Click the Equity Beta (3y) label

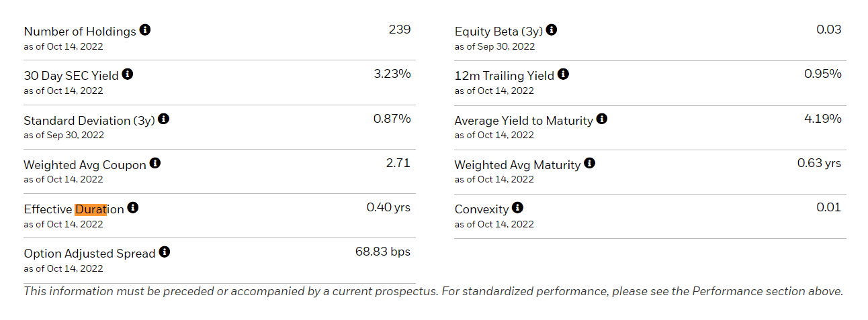pos(498,32)
